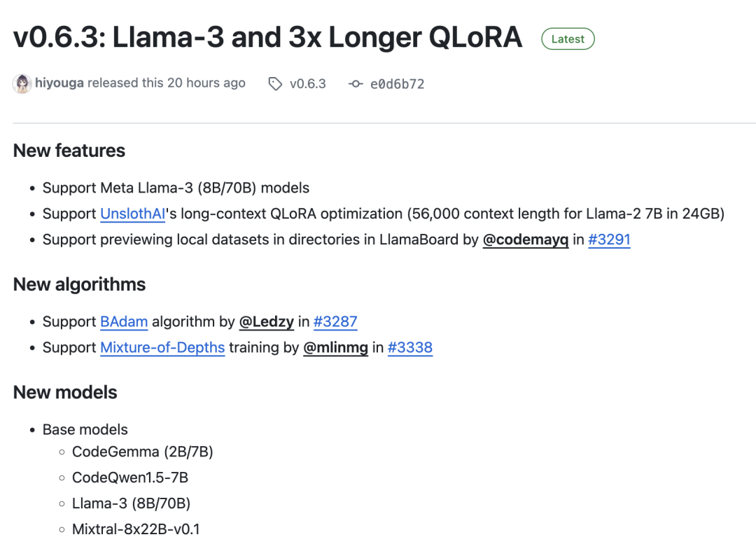The height and width of the screenshot is (537, 756).
Task: Open pull request #3291
Action: (609, 239)
